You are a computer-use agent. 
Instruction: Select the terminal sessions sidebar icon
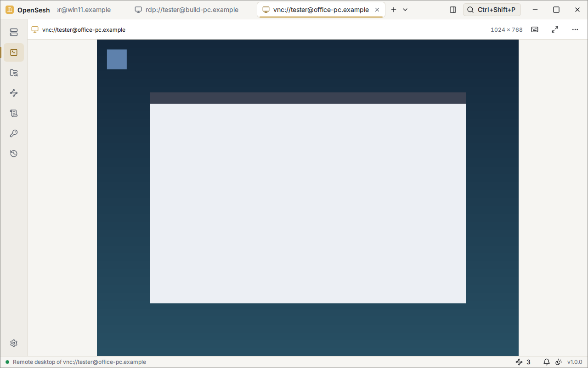coord(14,52)
